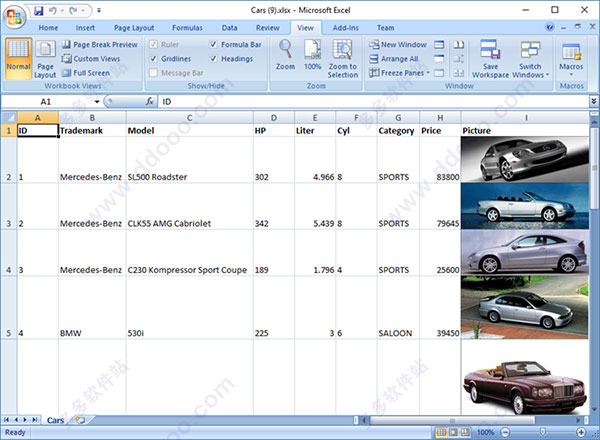Open the Name Box dropdown arrow
The height and width of the screenshot is (440, 600).
pyautogui.click(x=97, y=101)
